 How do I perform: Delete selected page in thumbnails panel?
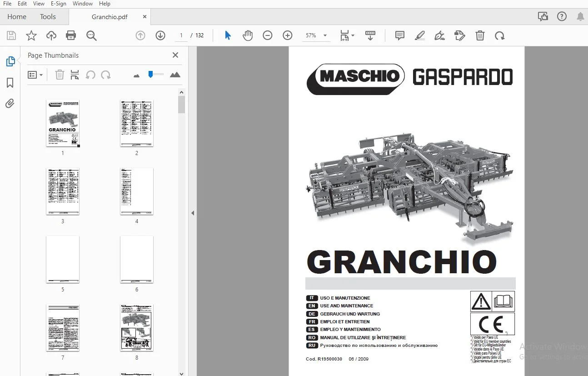pos(60,75)
